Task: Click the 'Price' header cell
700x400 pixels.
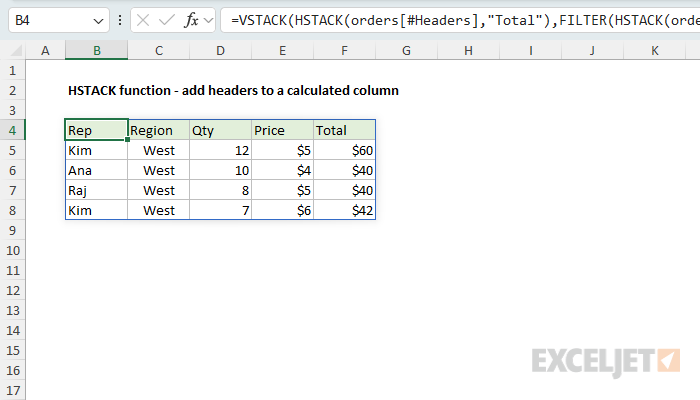Action: point(283,130)
